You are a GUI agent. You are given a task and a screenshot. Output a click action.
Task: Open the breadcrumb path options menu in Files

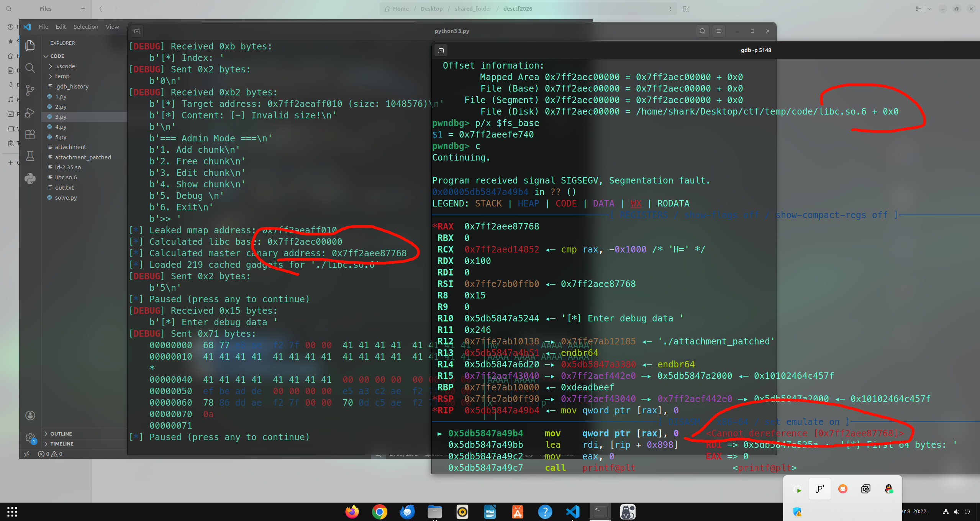pyautogui.click(x=670, y=9)
